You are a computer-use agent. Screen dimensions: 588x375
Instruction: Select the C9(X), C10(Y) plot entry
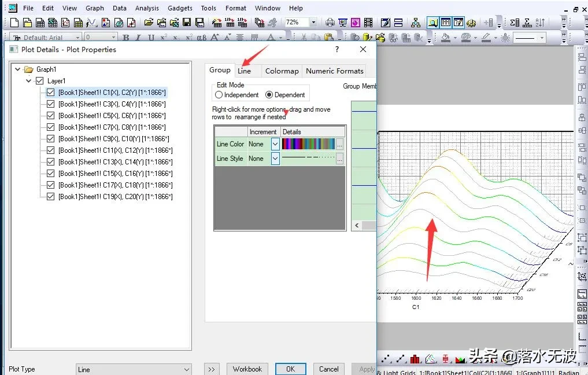coord(113,139)
